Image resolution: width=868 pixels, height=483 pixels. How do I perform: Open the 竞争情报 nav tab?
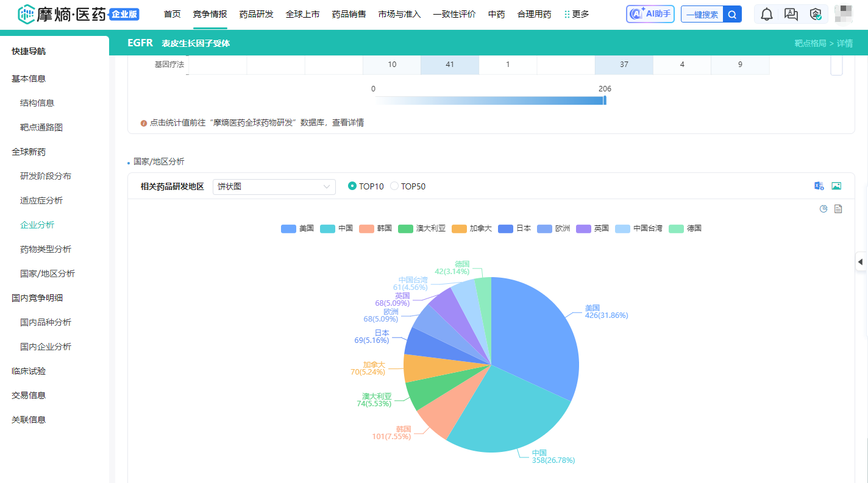[210, 14]
